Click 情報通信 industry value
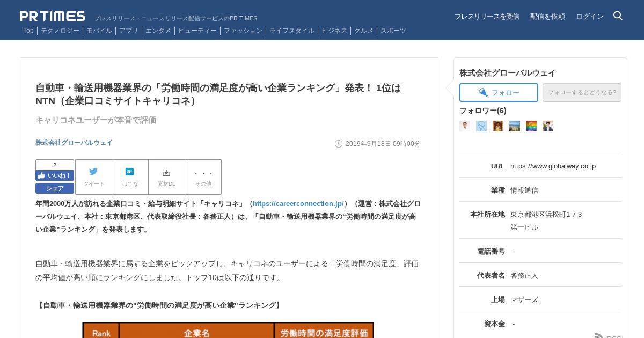This screenshot has width=644, height=338. (524, 190)
